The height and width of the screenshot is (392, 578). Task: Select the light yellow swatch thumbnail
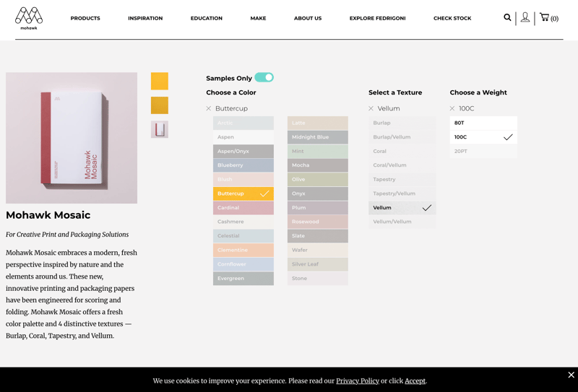tap(160, 81)
